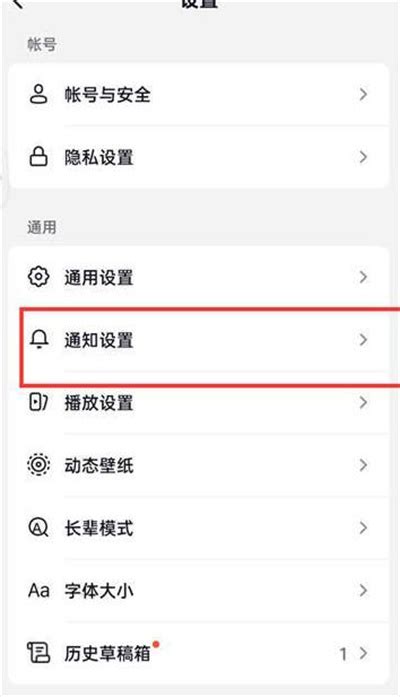This screenshot has width=400, height=697.
Task: Tap the Aa font size icon
Action: pos(39,591)
